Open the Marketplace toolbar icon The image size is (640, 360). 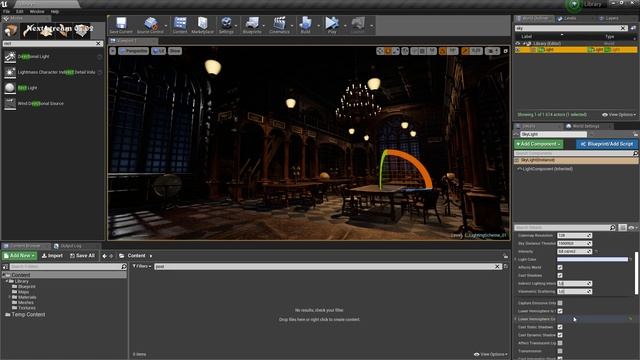(x=202, y=23)
